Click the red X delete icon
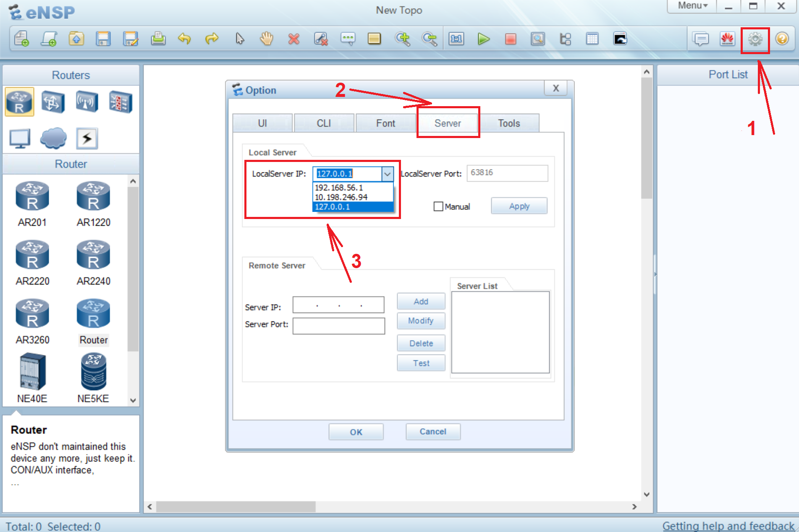 [294, 39]
